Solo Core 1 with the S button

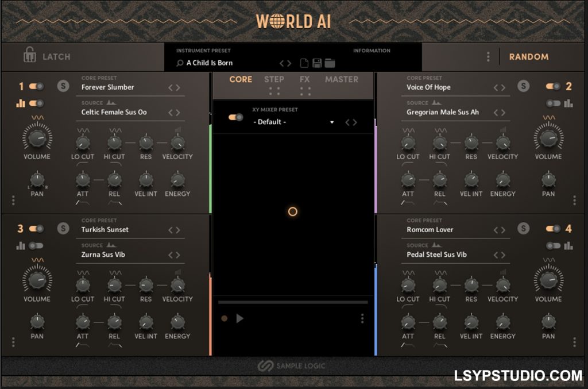(x=63, y=86)
